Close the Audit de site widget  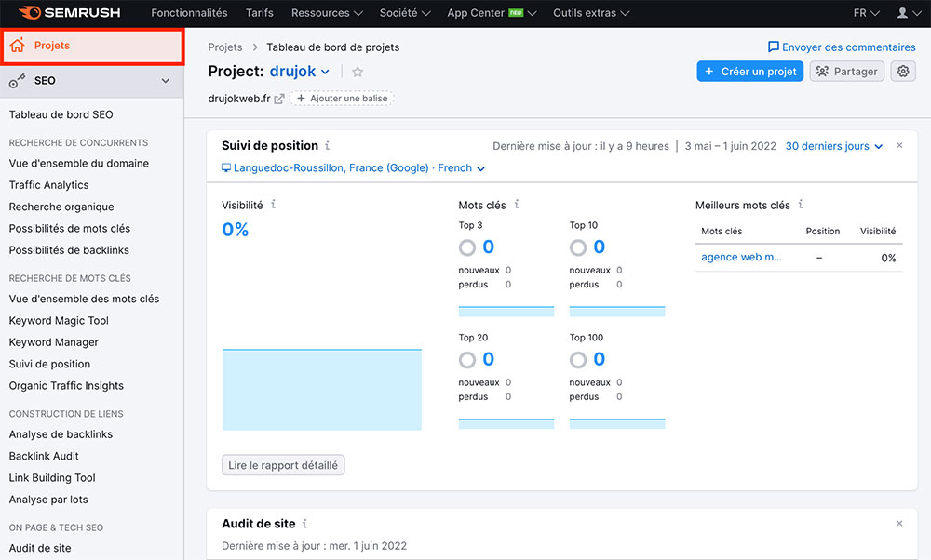[x=899, y=523]
